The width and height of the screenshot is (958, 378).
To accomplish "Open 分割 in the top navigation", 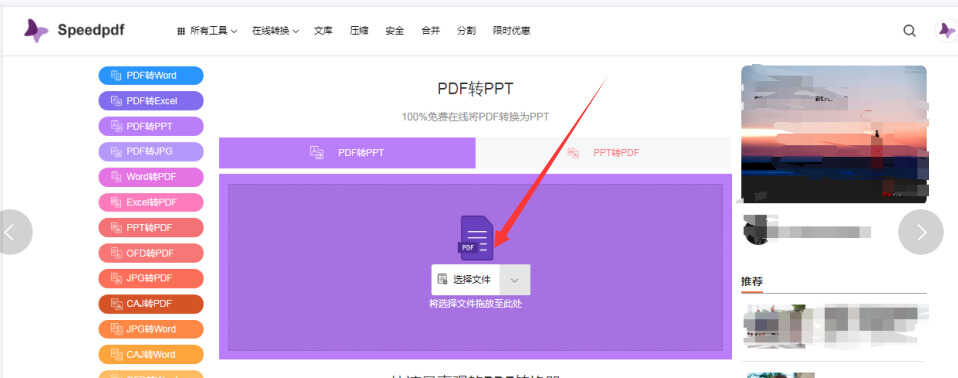I will [x=466, y=31].
